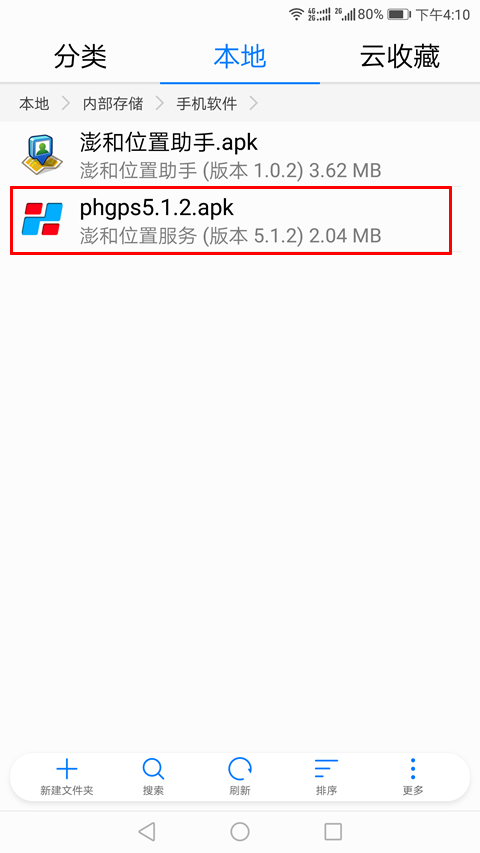Switch to the 分类 tab

click(80, 56)
